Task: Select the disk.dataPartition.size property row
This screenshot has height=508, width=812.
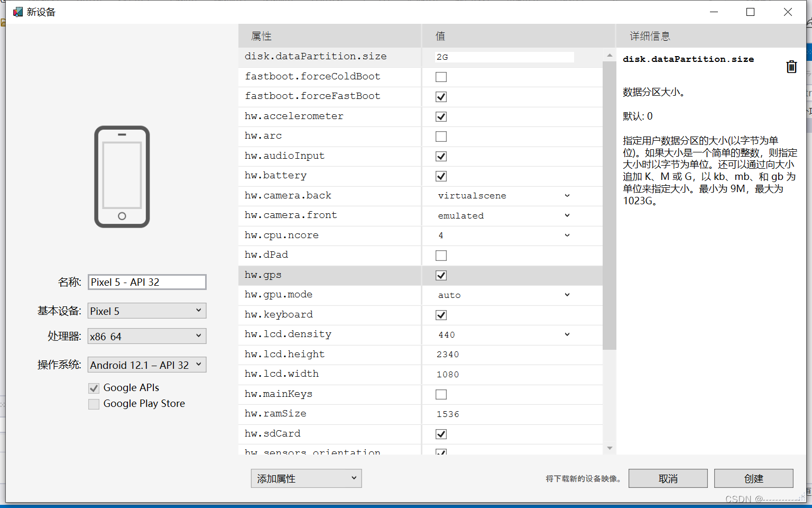Action: point(420,57)
